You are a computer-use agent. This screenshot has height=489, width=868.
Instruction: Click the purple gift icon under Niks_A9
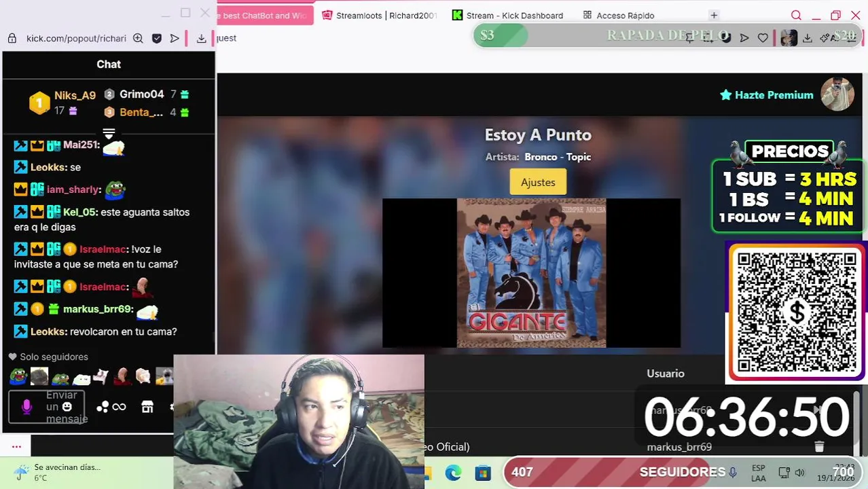click(x=73, y=111)
